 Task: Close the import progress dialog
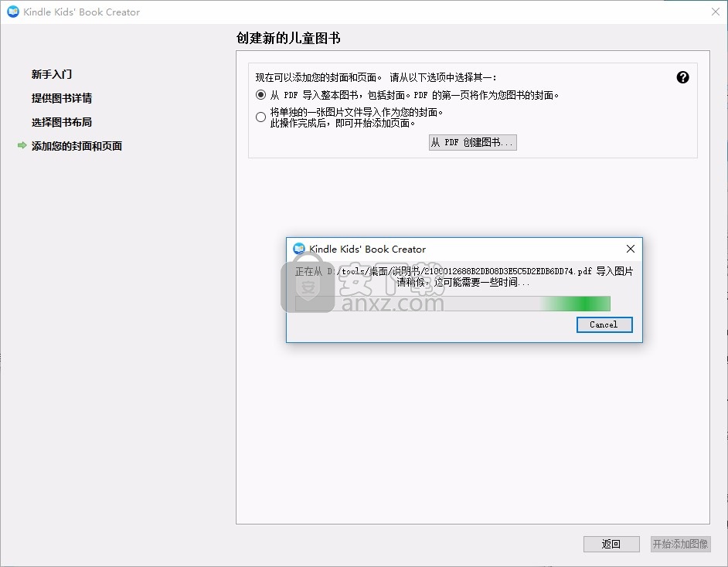coord(630,249)
